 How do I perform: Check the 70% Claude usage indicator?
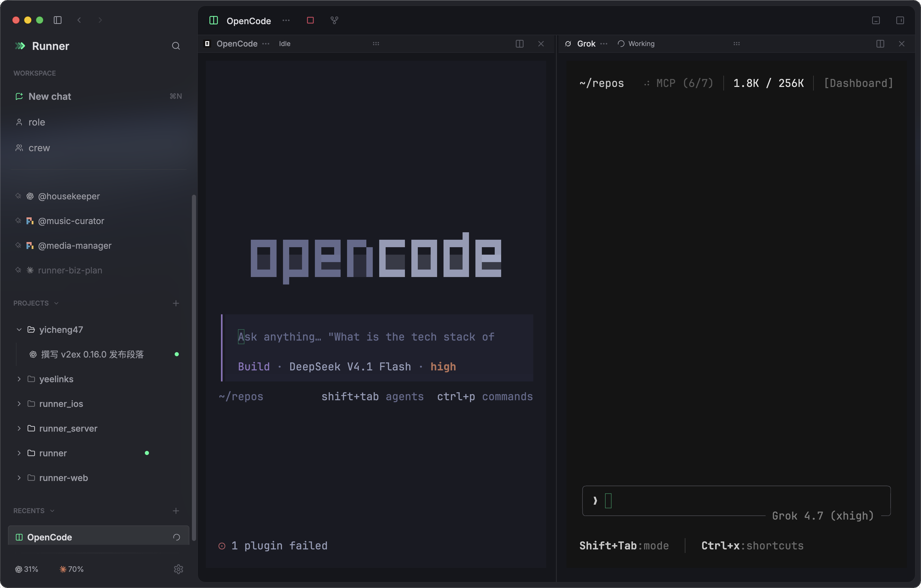pyautogui.click(x=72, y=569)
